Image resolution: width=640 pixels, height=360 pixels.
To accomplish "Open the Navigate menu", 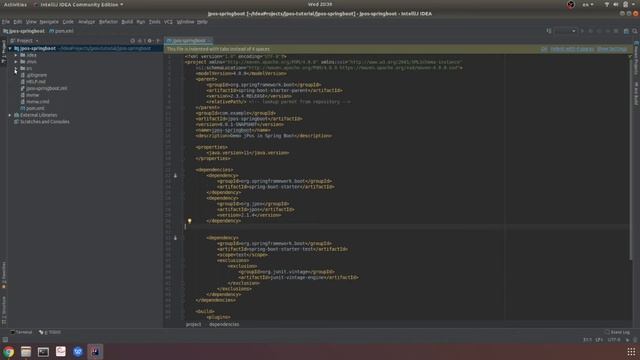I will (49, 22).
